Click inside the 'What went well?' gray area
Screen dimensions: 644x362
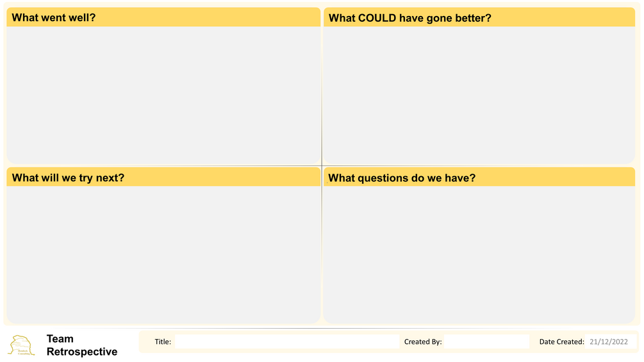(163, 95)
